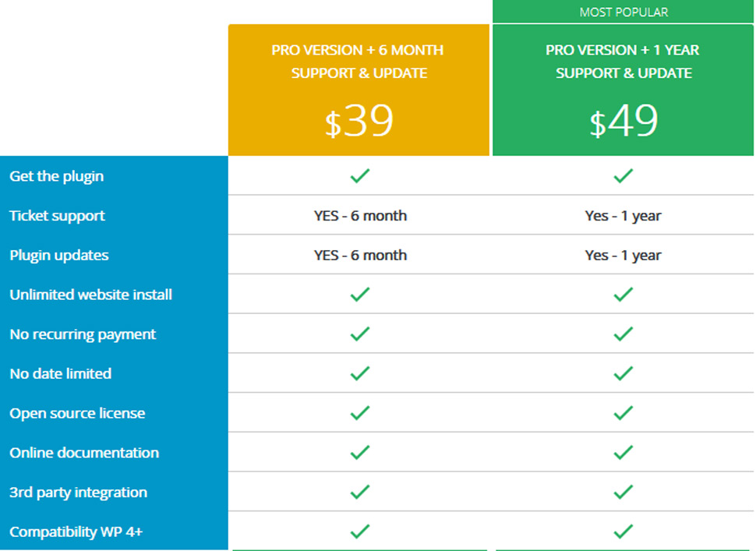Select the yellow Pro Version 6 Month header
Image resolution: width=756 pixels, height=551 pixels.
[359, 62]
